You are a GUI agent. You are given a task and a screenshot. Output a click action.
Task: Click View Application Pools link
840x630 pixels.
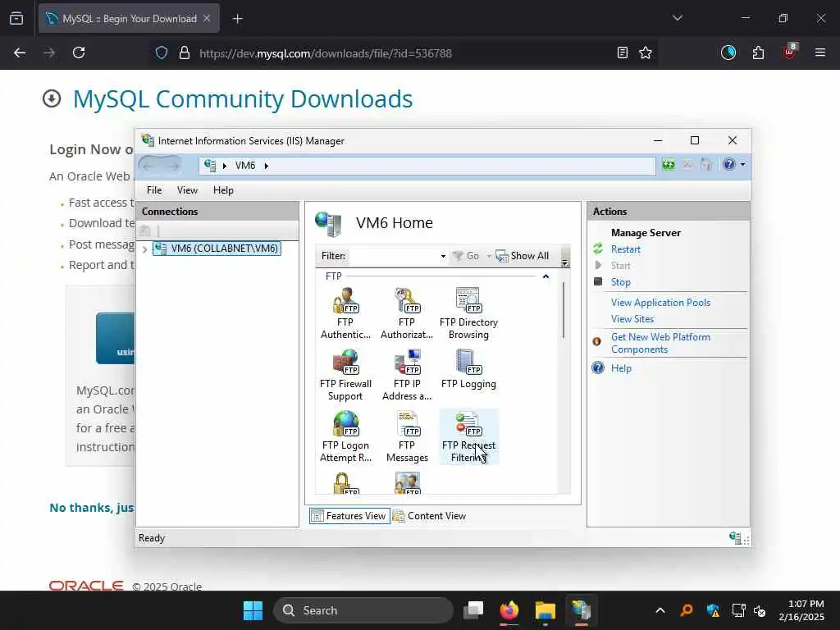pos(660,303)
